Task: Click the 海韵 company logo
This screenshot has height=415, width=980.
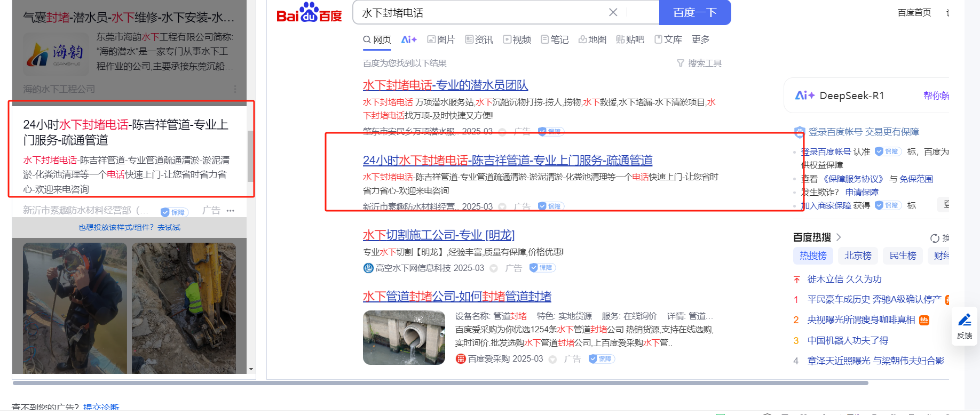Action: pyautogui.click(x=56, y=55)
